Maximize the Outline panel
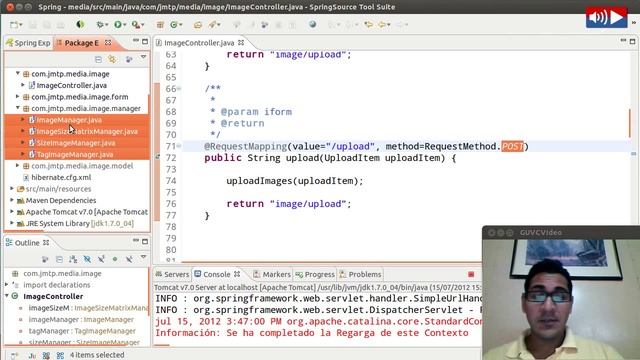Image resolution: width=640 pixels, height=360 pixels. coord(144,242)
